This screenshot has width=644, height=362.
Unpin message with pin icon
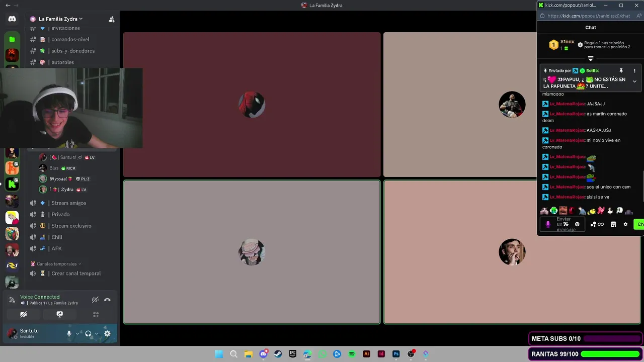tap(621, 71)
